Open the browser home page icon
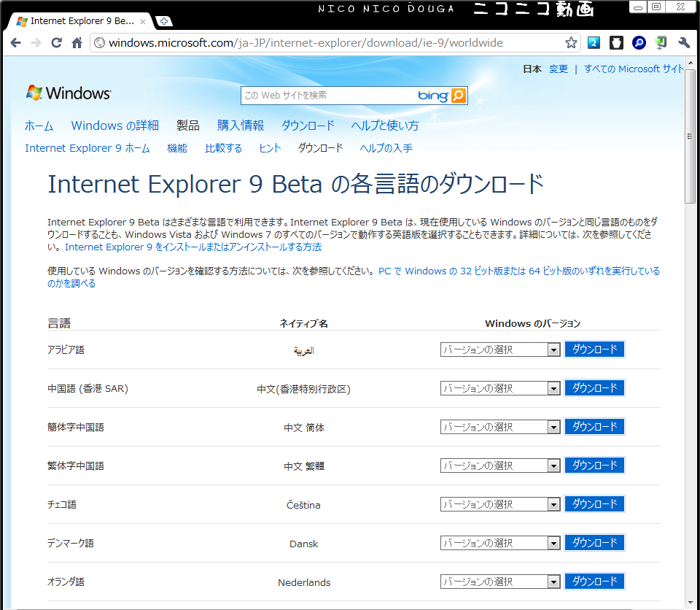700x610 pixels. [77, 43]
